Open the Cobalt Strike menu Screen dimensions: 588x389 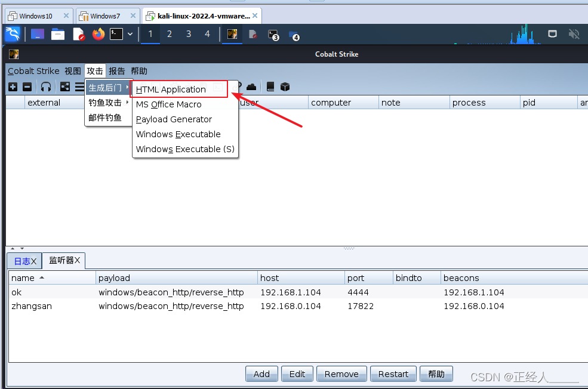point(33,71)
